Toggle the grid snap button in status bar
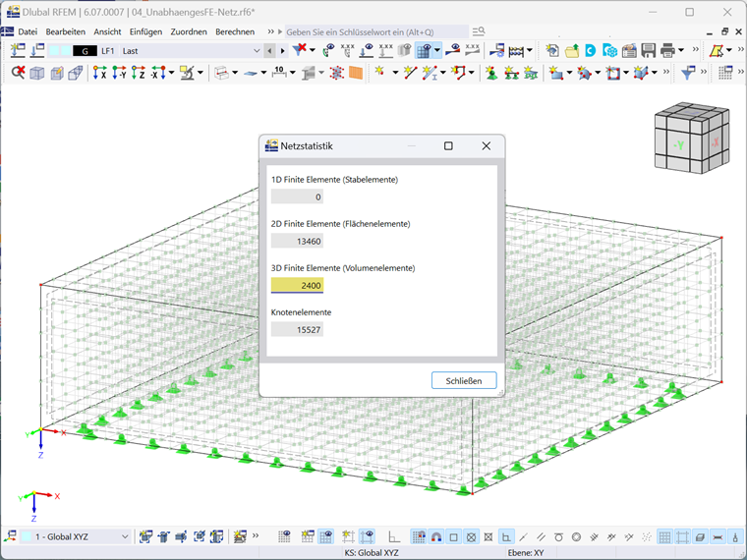This screenshot has width=747, height=560. coord(419,536)
